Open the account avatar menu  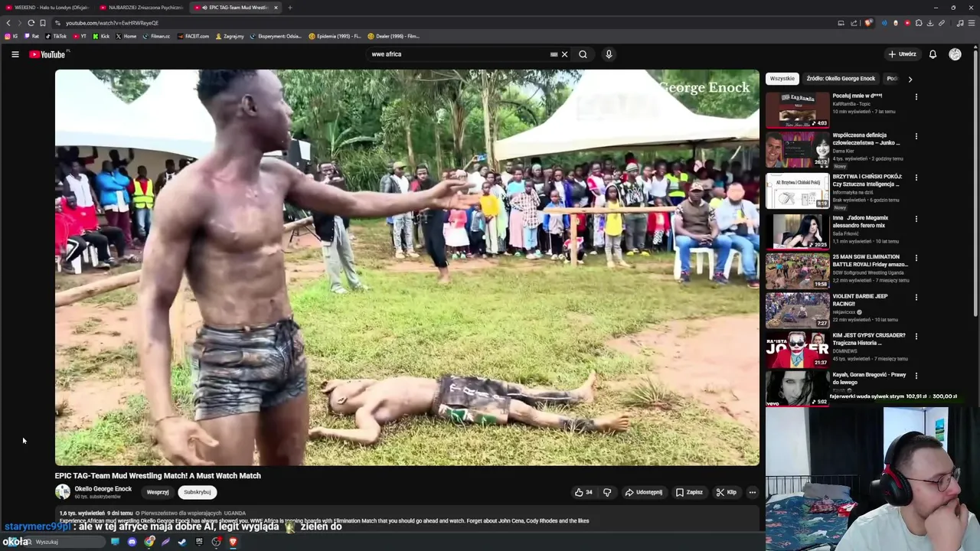click(x=955, y=54)
